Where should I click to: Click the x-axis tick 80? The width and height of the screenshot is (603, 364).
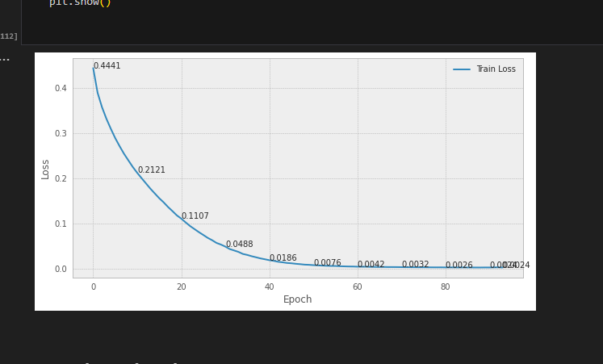pos(446,287)
